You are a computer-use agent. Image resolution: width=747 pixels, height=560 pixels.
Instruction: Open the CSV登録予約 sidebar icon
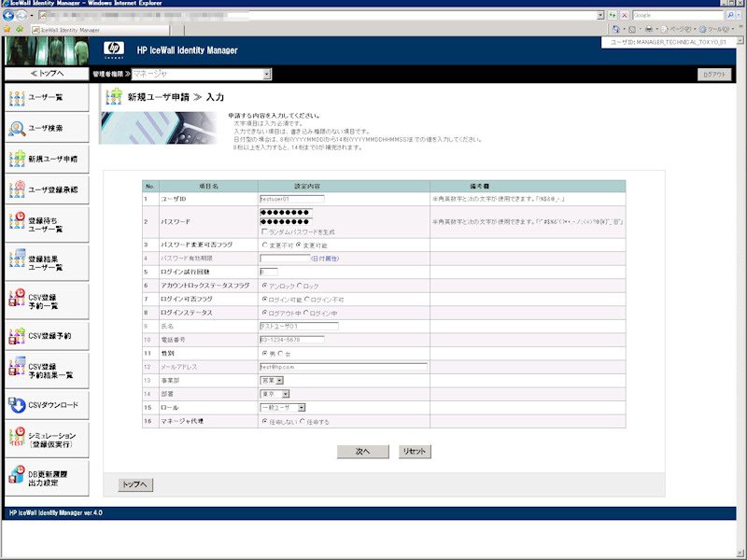[17, 336]
